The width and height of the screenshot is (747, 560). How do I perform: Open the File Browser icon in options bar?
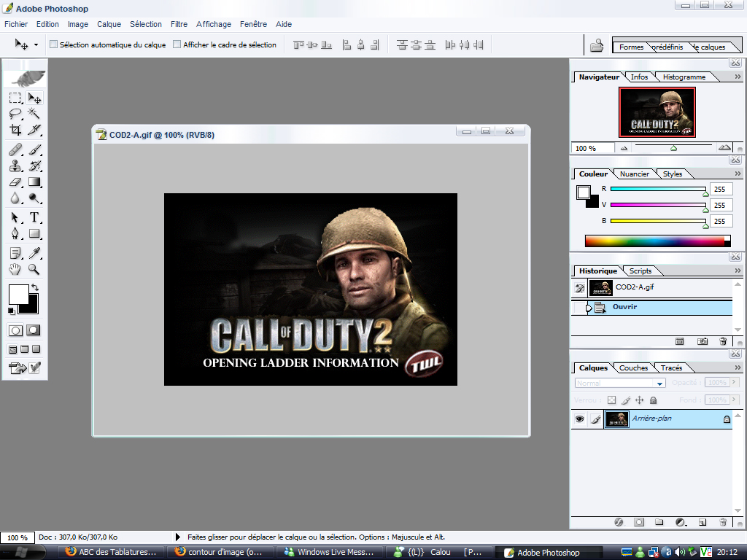(597, 45)
